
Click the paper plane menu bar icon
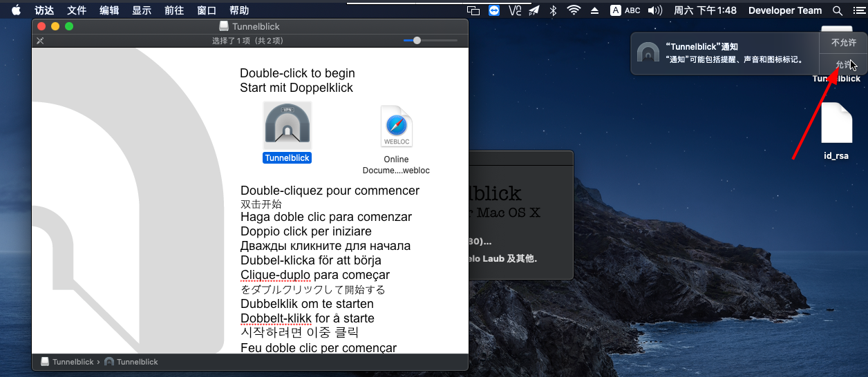coord(534,10)
